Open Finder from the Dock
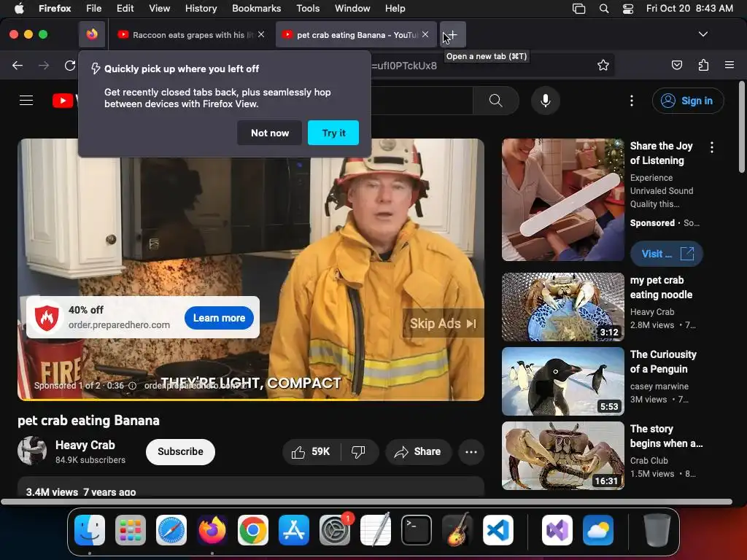The image size is (747, 560). click(x=90, y=530)
